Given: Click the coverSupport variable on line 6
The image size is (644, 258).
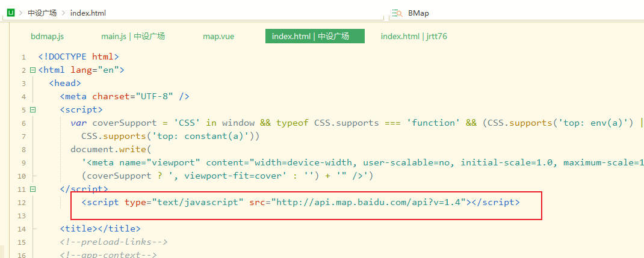Looking at the screenshot, I should [125, 123].
